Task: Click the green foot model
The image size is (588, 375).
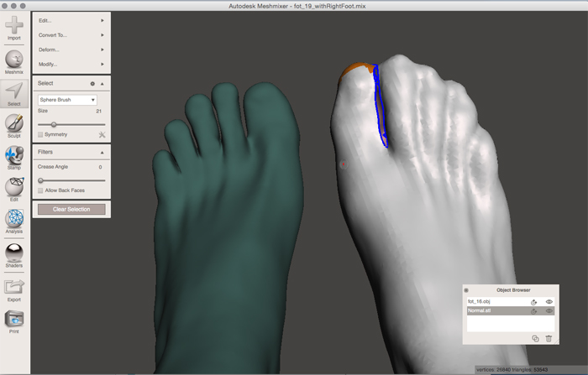Action: [228, 225]
